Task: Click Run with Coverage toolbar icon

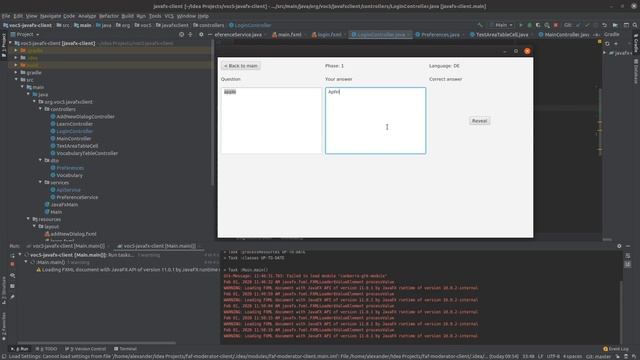Action: click(x=538, y=25)
